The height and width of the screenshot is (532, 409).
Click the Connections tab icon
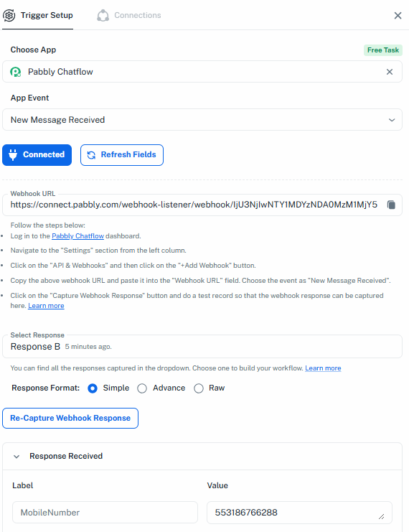point(103,15)
